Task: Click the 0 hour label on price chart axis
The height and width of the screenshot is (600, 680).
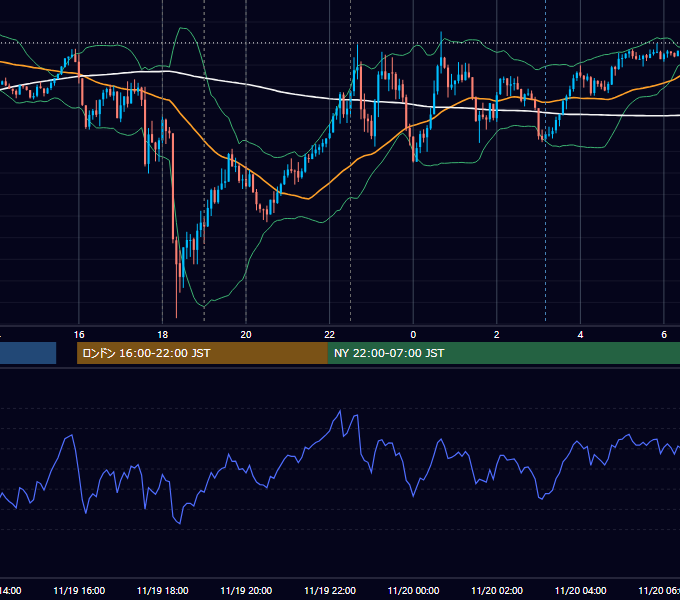Action: pyautogui.click(x=413, y=335)
